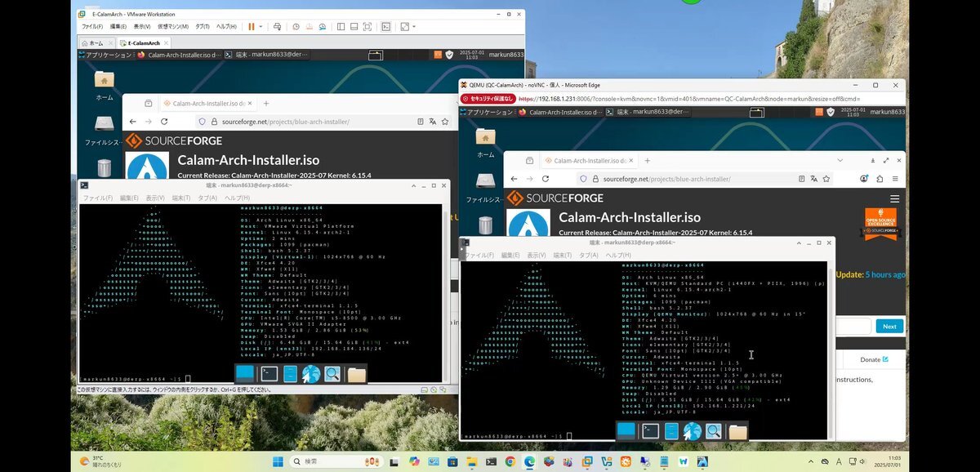The width and height of the screenshot is (980, 472).
Task: Toggle VMware library sidebar view icon
Action: tap(340, 27)
